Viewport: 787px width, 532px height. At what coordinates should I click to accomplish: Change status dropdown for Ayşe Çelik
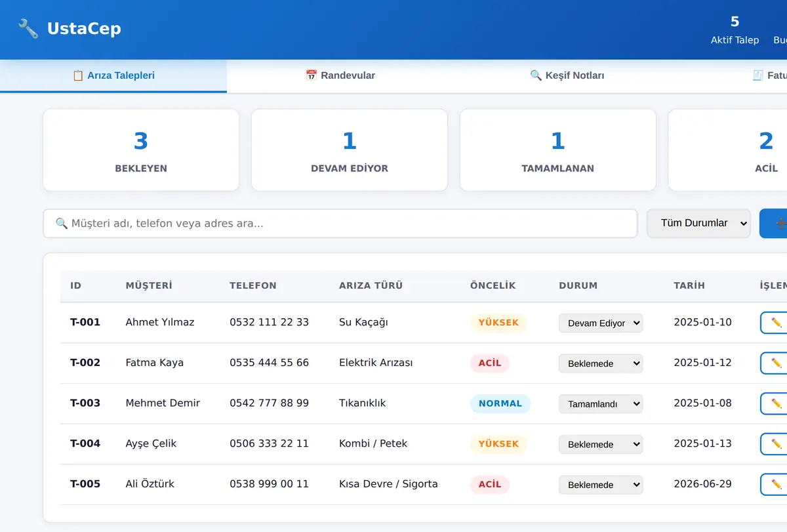tap(601, 444)
